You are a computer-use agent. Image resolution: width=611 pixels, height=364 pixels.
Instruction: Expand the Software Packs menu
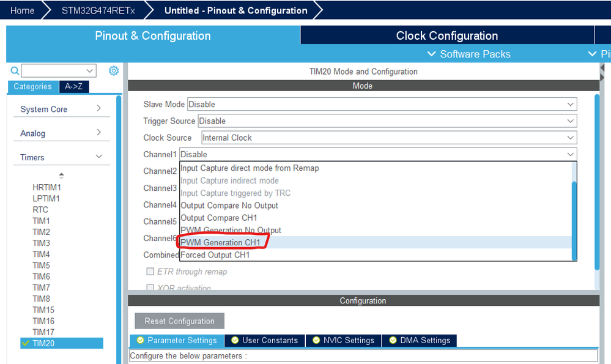[468, 54]
